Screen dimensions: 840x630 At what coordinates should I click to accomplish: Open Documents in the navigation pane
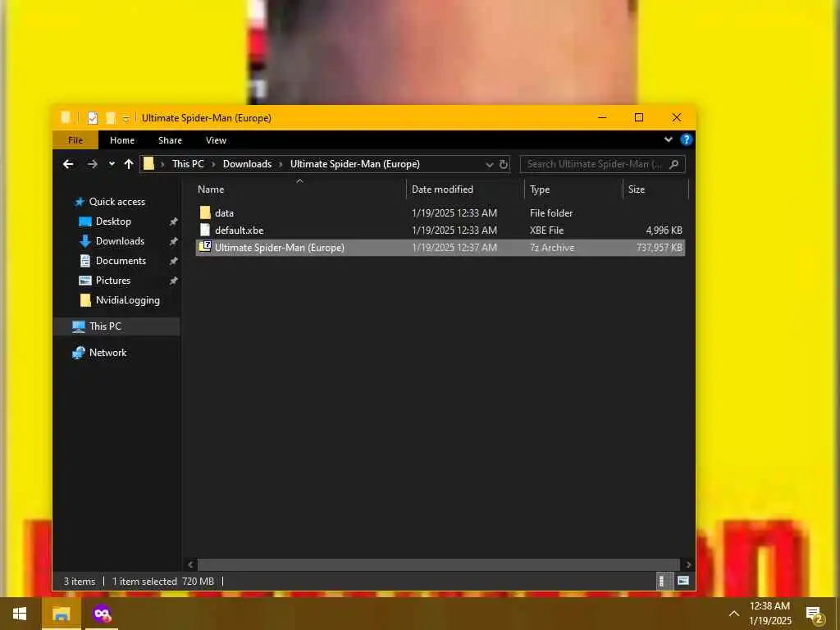[x=121, y=261]
